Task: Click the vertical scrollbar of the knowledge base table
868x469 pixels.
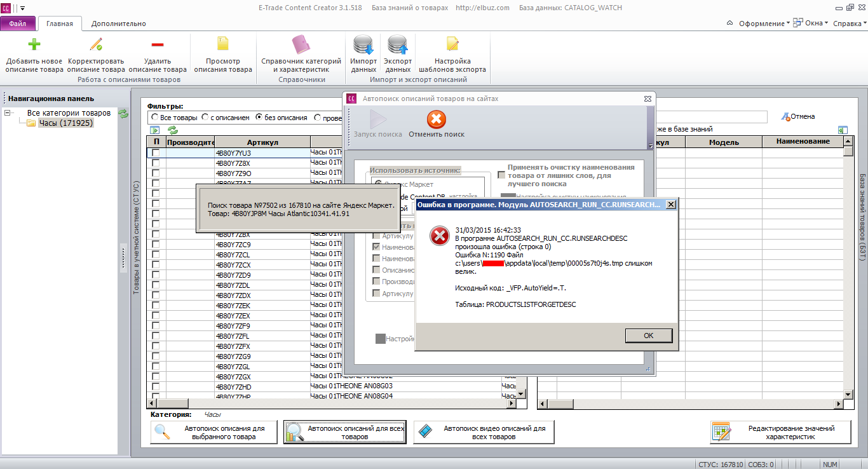Action: (x=848, y=268)
